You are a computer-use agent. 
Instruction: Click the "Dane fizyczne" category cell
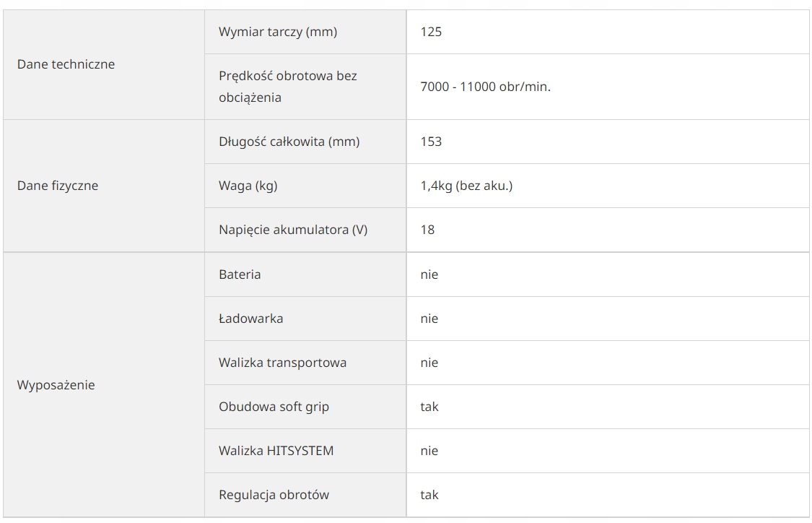pyautogui.click(x=58, y=186)
